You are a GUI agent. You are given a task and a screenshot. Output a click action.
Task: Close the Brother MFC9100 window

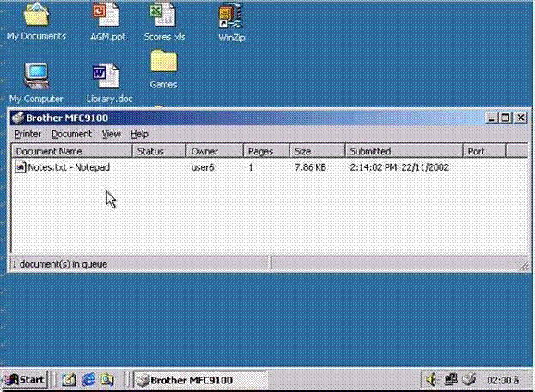[x=520, y=118]
